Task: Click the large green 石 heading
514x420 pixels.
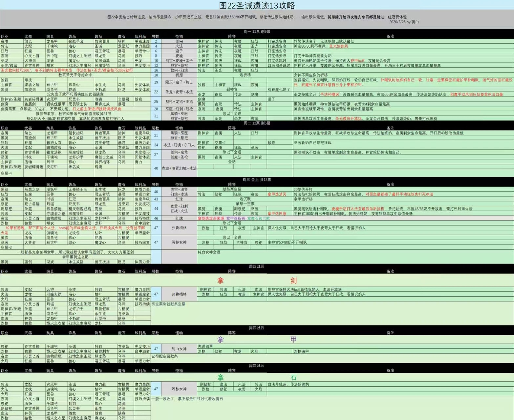Action: (x=293, y=377)
